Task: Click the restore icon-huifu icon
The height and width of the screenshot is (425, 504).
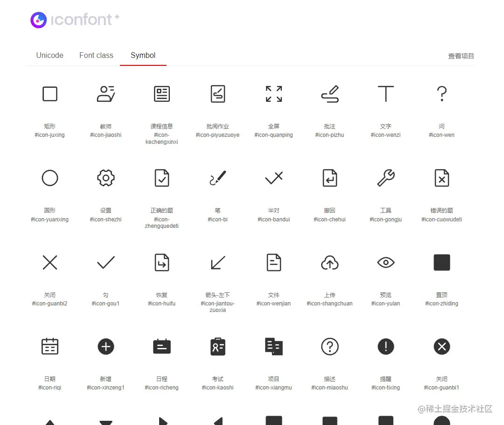Action: (x=161, y=262)
